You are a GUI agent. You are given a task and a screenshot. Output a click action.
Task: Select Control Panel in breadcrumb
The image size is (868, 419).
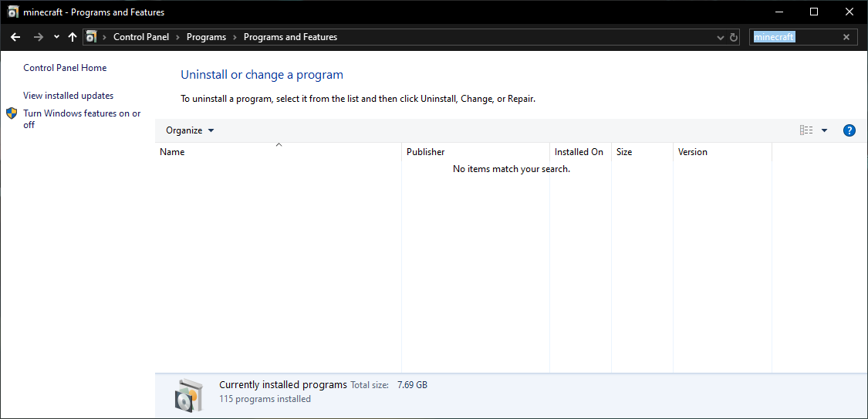click(x=141, y=37)
